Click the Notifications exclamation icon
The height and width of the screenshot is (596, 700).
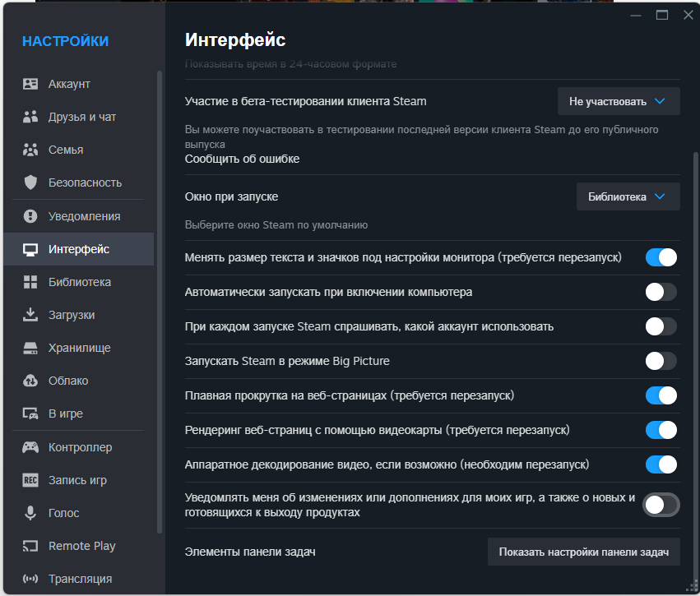click(x=30, y=216)
